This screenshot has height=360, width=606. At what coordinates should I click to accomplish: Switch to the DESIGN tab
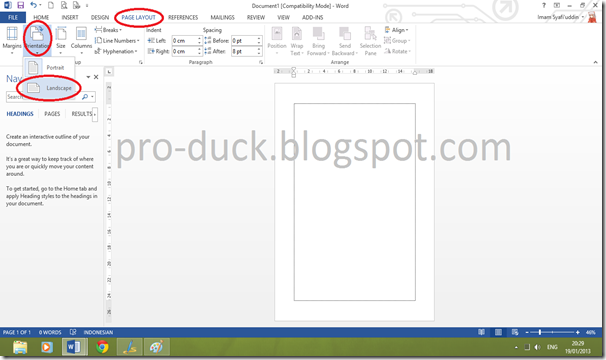[x=100, y=17]
